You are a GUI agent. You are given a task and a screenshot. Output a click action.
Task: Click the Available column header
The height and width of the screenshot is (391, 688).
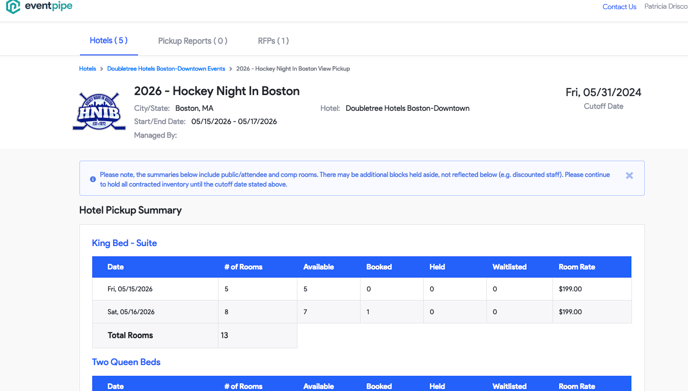click(319, 267)
